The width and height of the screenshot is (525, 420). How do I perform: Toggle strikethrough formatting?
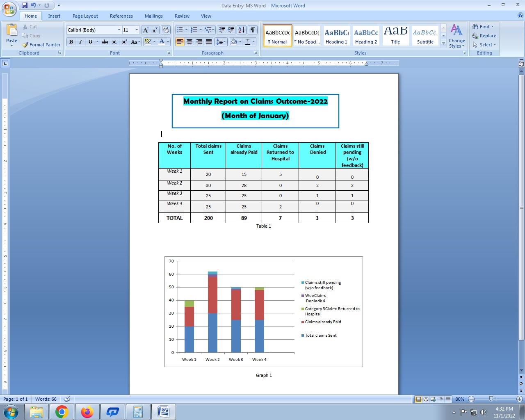coord(105,42)
